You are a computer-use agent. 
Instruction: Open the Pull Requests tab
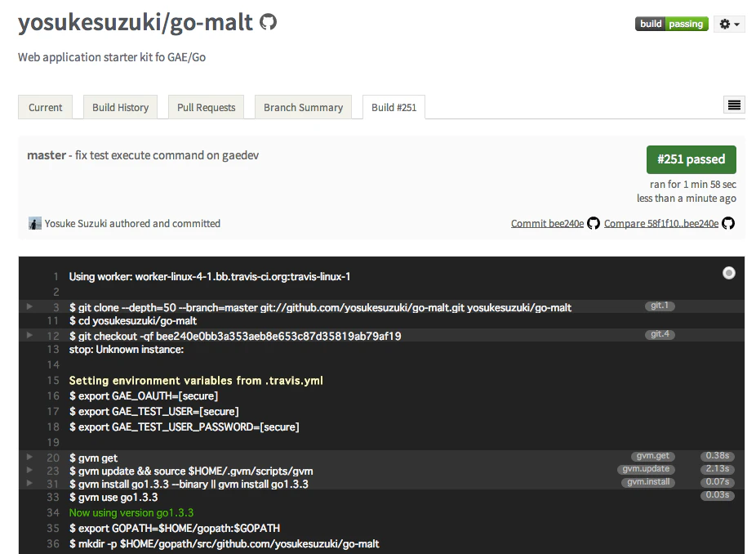pyautogui.click(x=207, y=107)
